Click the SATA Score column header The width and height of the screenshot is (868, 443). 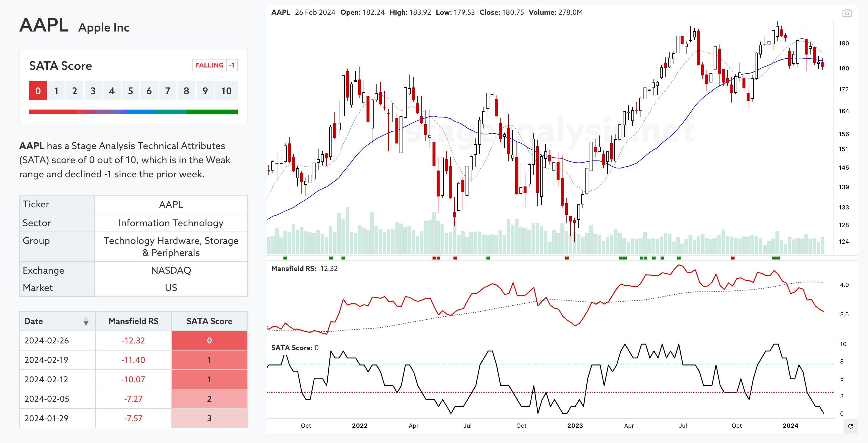(209, 321)
